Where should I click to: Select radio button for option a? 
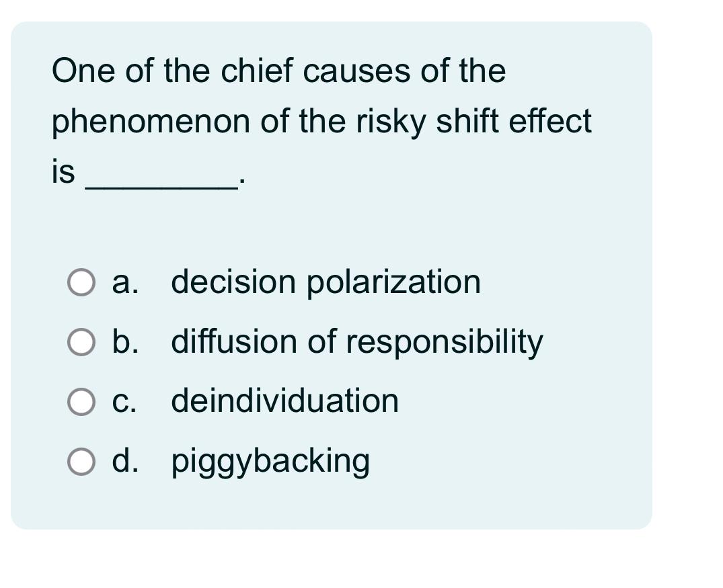pyautogui.click(x=80, y=283)
